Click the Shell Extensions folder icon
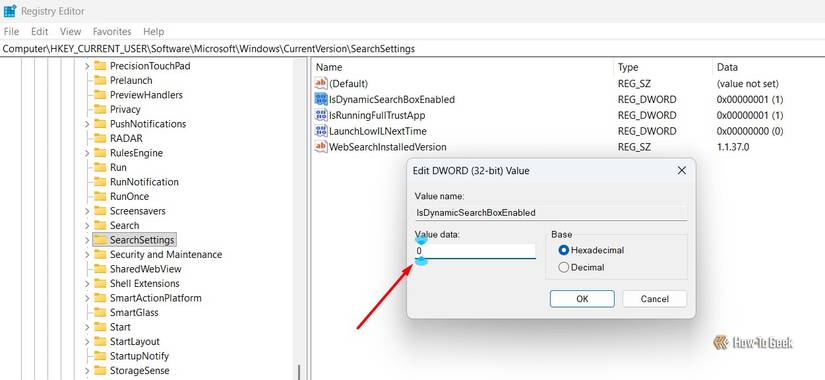 point(100,283)
